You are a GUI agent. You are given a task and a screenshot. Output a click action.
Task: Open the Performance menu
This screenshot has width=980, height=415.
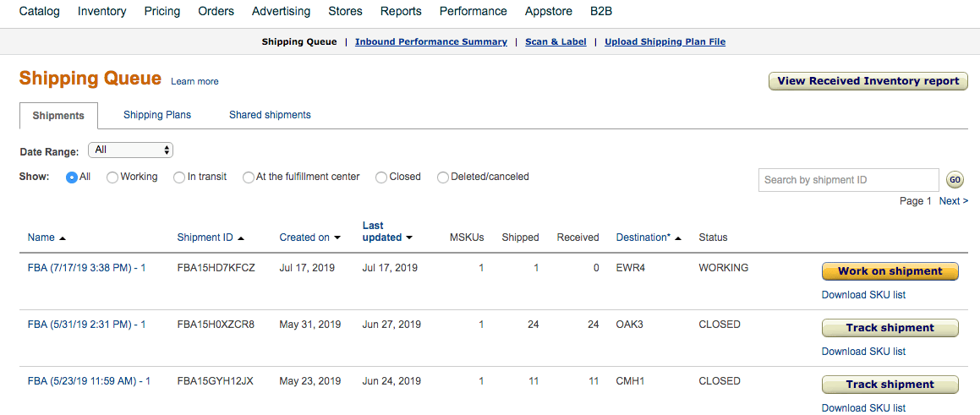(474, 11)
